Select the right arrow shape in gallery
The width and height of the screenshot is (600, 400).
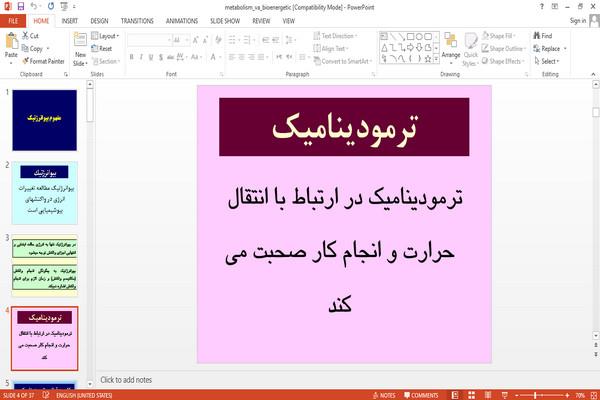coord(410,47)
